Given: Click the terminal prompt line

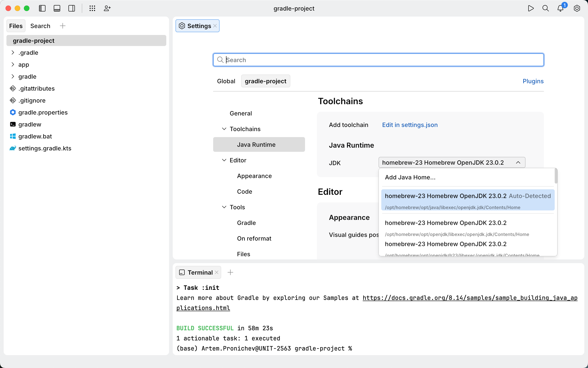Looking at the screenshot, I should [x=264, y=348].
